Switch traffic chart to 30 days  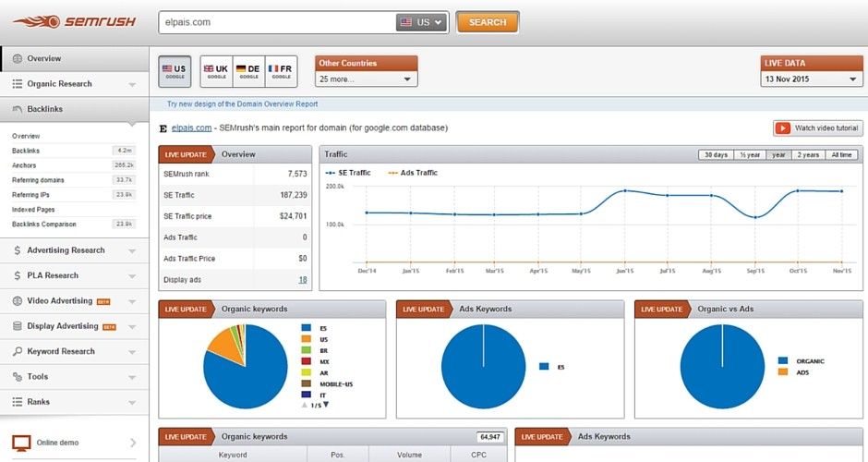pyautogui.click(x=716, y=155)
